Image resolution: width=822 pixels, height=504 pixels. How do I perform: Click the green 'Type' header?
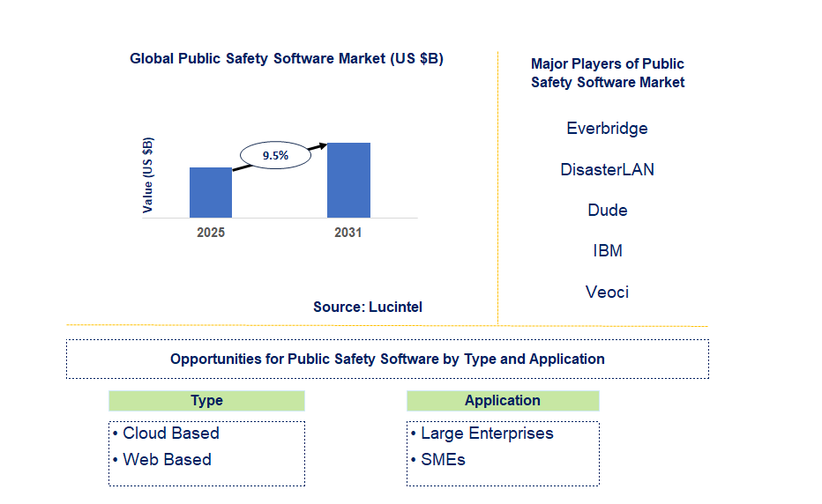pos(206,401)
